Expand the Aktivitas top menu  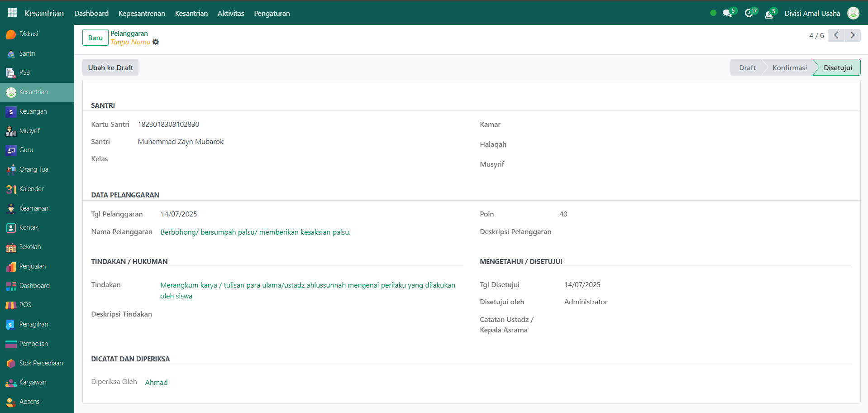click(230, 14)
